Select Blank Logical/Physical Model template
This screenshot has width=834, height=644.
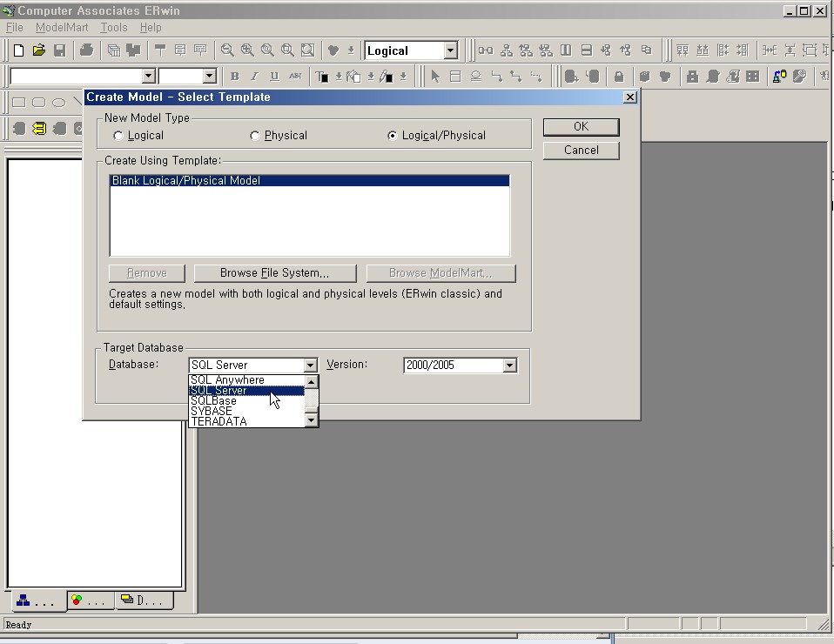(x=310, y=181)
